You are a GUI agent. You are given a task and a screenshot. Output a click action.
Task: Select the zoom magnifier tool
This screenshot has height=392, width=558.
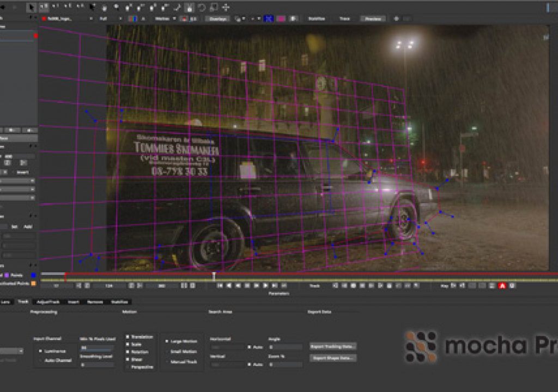(117, 8)
